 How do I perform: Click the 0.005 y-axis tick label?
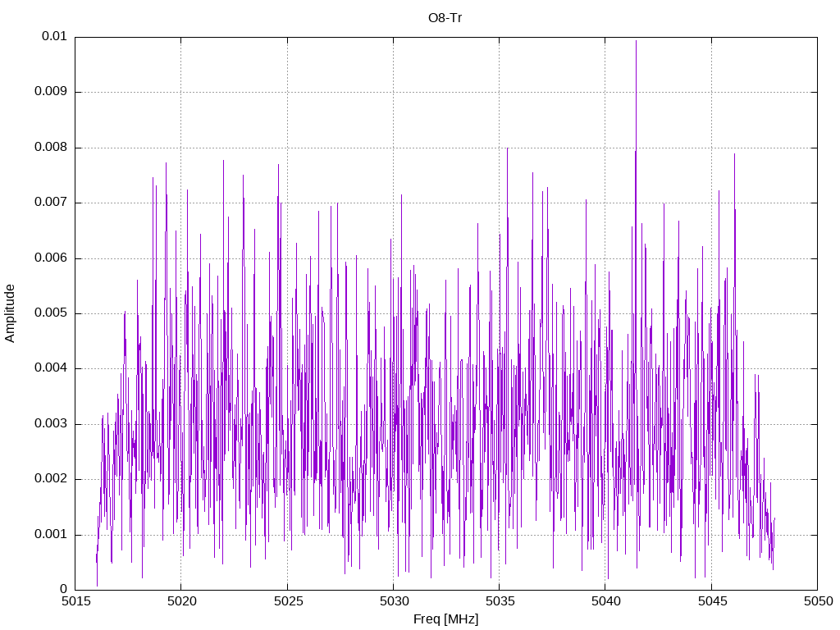click(50, 313)
